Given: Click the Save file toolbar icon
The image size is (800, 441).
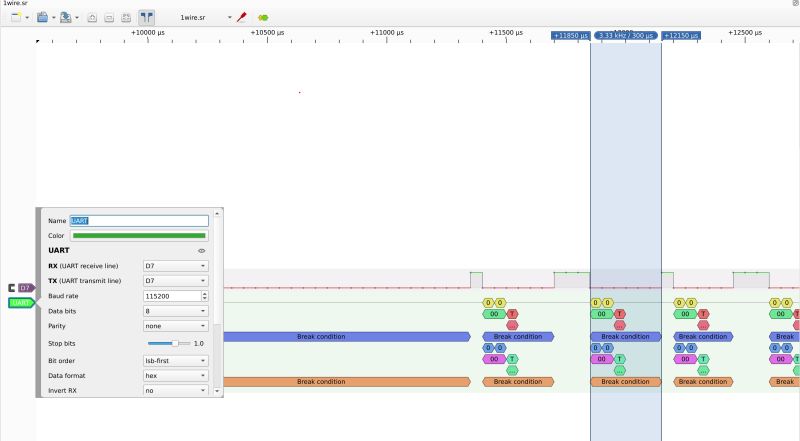Looking at the screenshot, I should 65,17.
